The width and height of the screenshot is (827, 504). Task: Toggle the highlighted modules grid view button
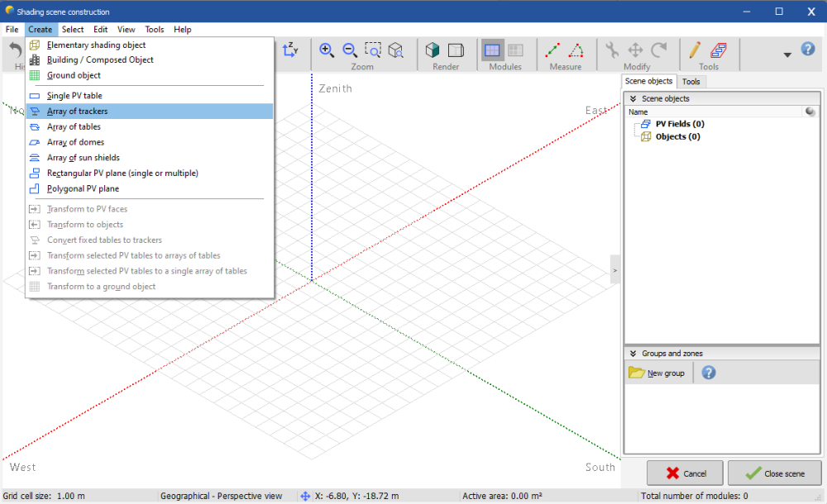492,50
